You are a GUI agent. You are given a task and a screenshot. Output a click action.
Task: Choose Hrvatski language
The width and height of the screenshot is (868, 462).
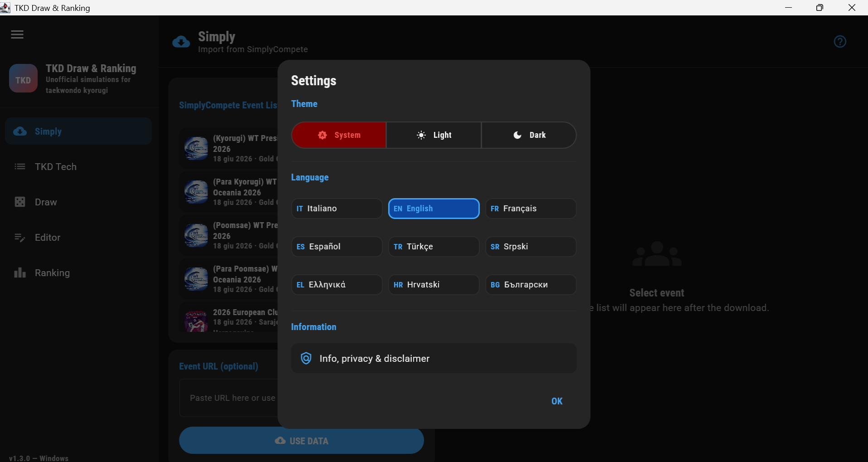[434, 285]
